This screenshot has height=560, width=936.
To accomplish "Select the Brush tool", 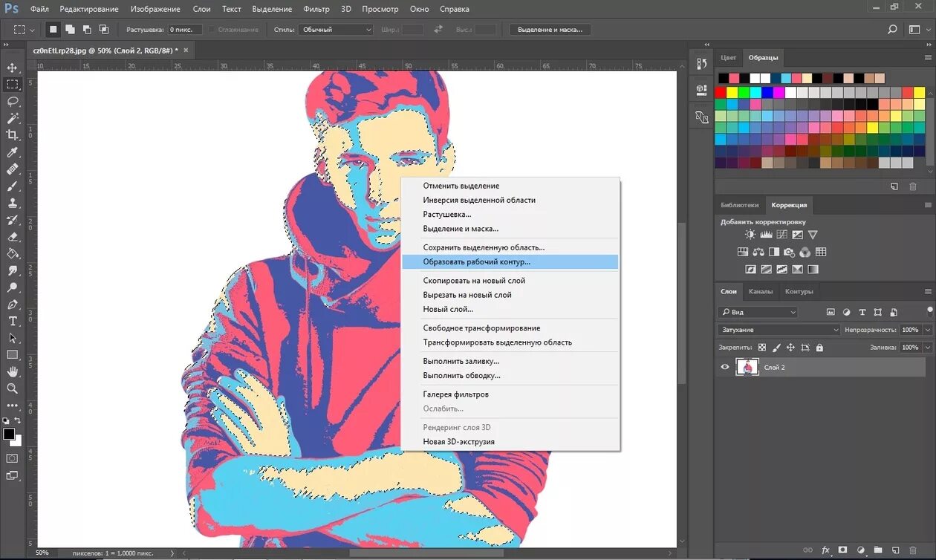I will [x=12, y=186].
